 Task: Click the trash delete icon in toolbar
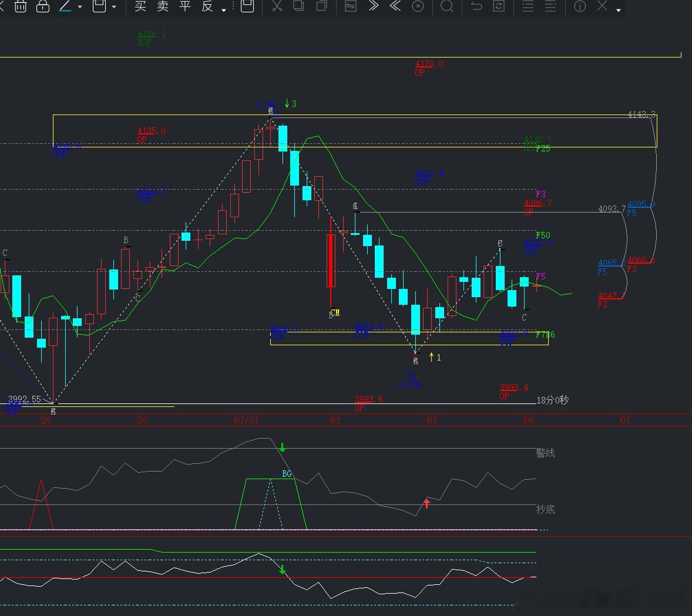pos(21,6)
